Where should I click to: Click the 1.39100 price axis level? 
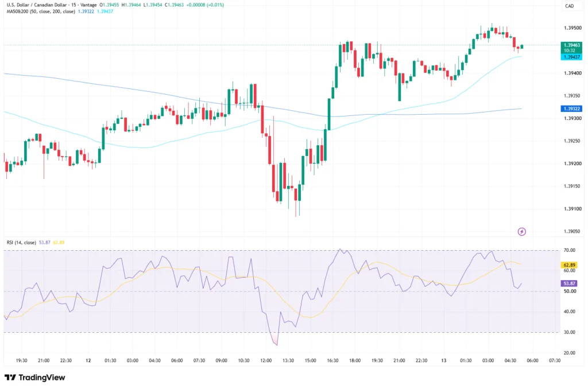572,209
